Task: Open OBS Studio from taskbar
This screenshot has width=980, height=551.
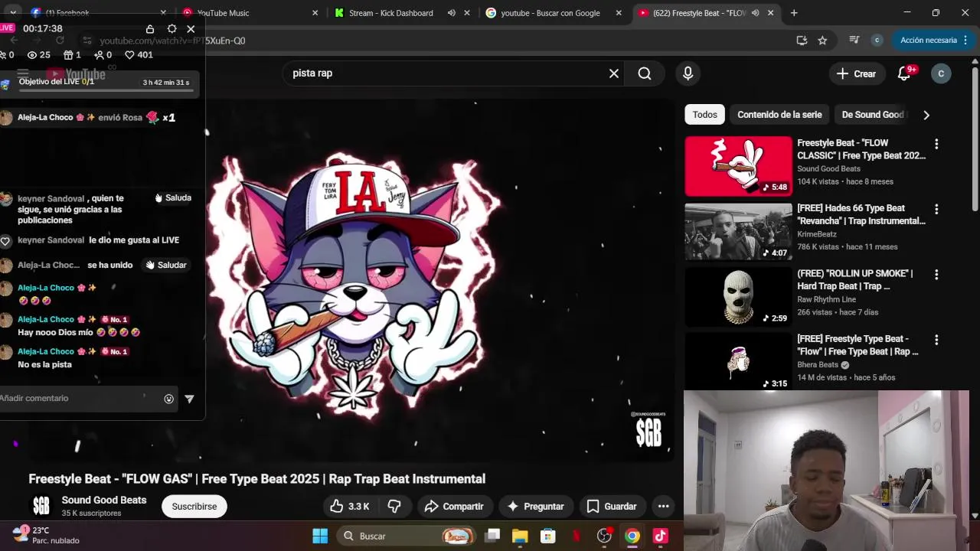Action: pyautogui.click(x=605, y=536)
